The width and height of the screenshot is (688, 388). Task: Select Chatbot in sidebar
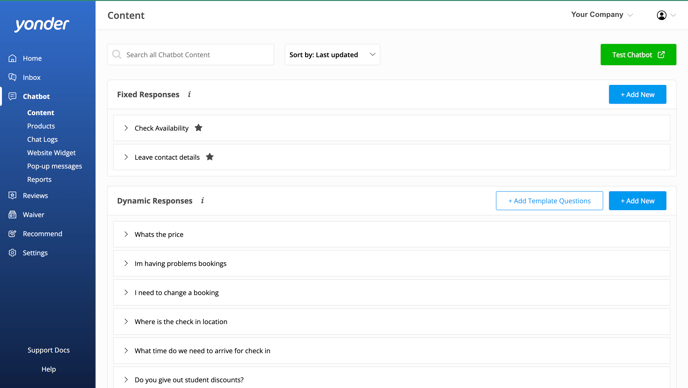[x=36, y=97]
